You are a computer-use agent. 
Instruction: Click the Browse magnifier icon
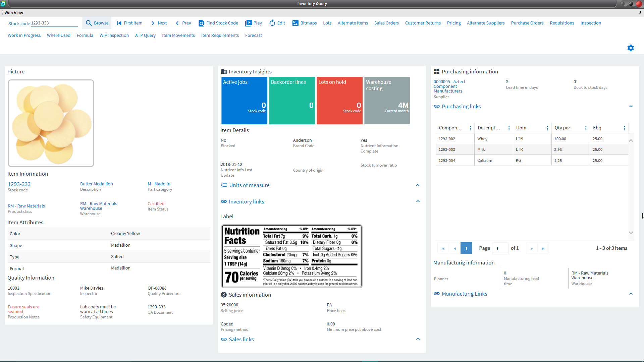point(89,23)
